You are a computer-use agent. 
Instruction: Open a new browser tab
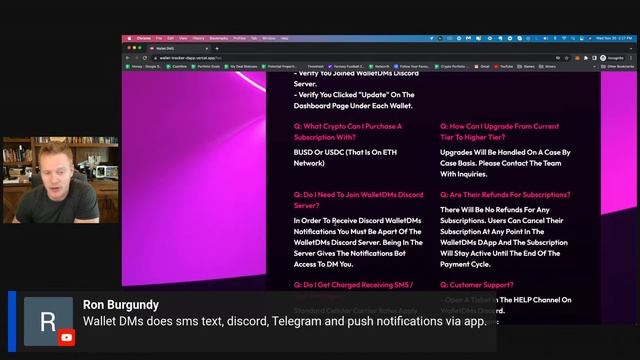pyautogui.click(x=217, y=48)
